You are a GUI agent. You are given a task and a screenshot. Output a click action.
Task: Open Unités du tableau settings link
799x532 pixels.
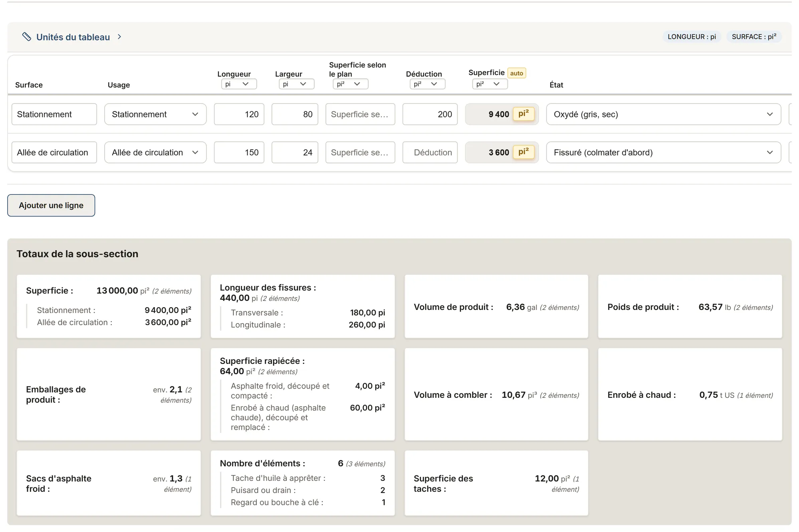tap(73, 37)
